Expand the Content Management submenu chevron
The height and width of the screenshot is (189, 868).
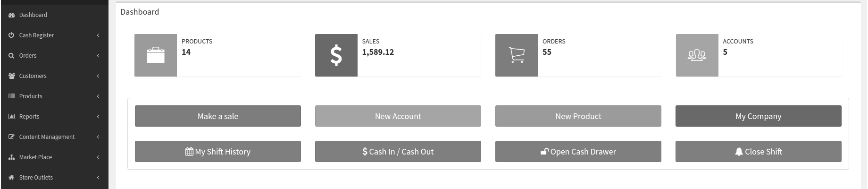pyautogui.click(x=98, y=137)
